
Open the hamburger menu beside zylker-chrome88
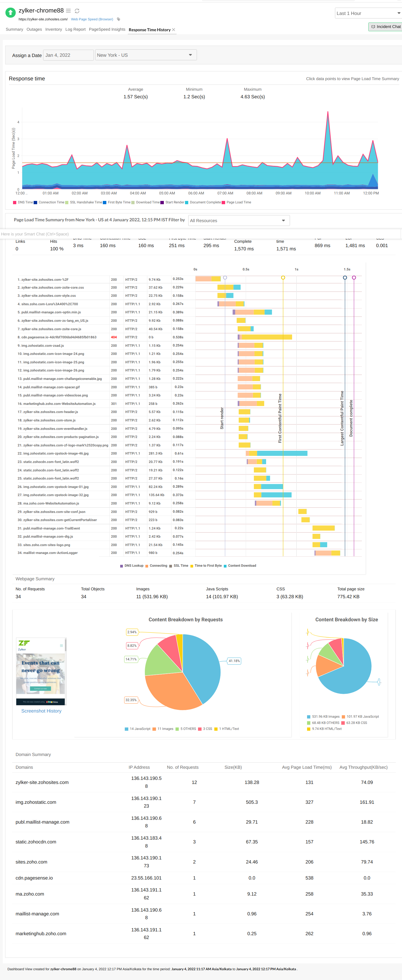68,11
